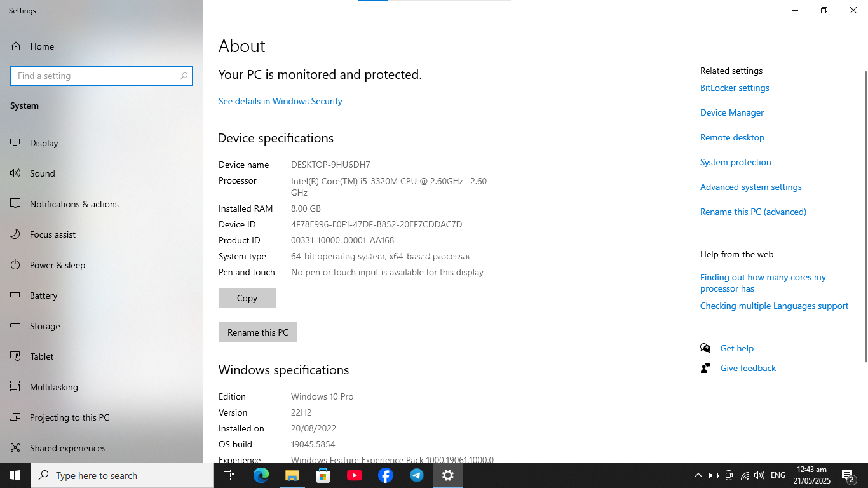This screenshot has width=868, height=488.
Task: Select version value 22H2
Action: (301, 412)
